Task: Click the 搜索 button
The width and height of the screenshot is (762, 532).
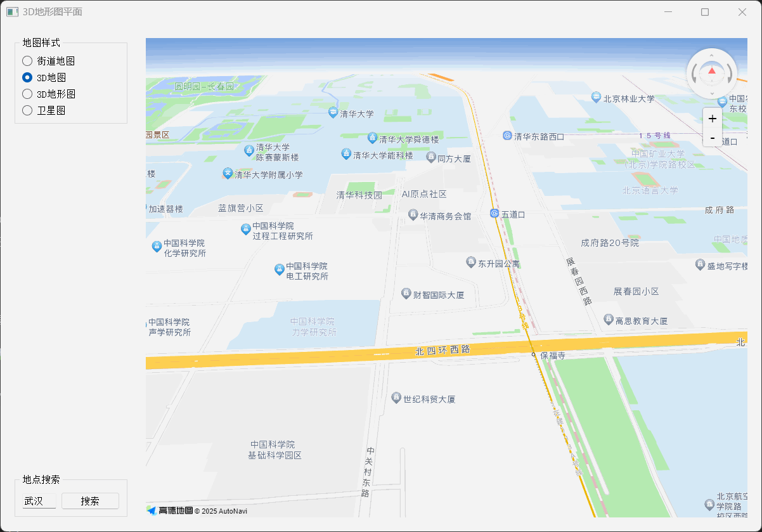Action: (x=89, y=500)
